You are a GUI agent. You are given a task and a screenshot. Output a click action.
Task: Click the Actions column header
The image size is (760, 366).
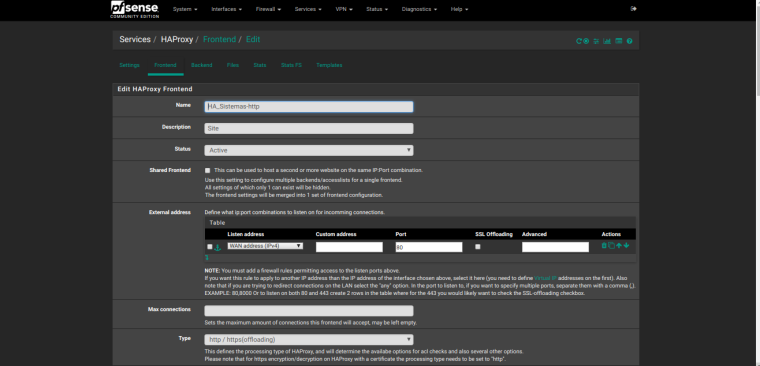611,234
